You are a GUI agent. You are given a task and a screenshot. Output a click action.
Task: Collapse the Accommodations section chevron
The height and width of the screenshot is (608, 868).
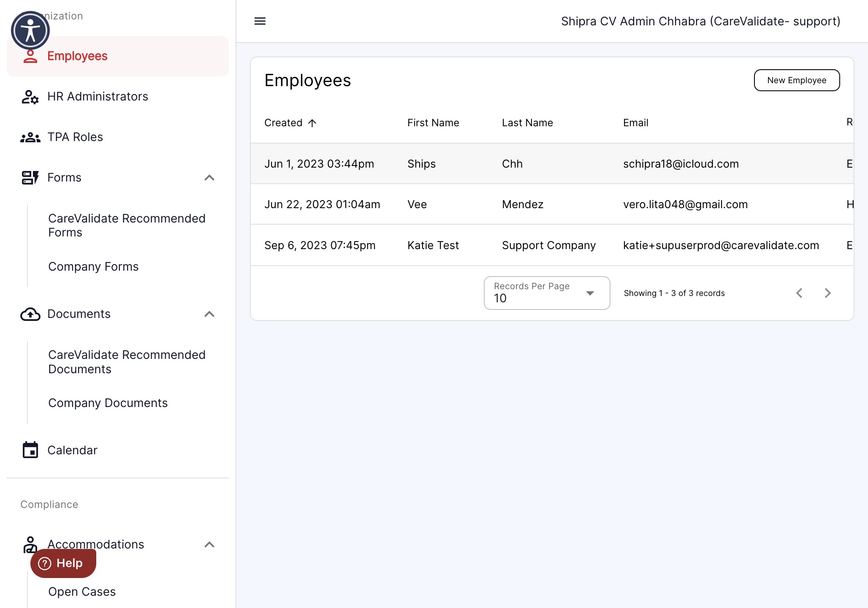[209, 545]
